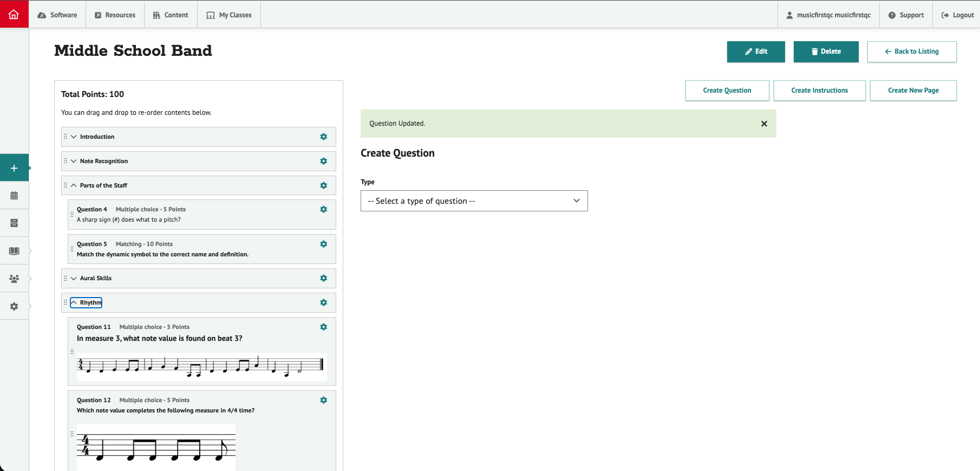Grab the drag handle of Question 11
The image size is (980, 471).
pyautogui.click(x=72, y=352)
